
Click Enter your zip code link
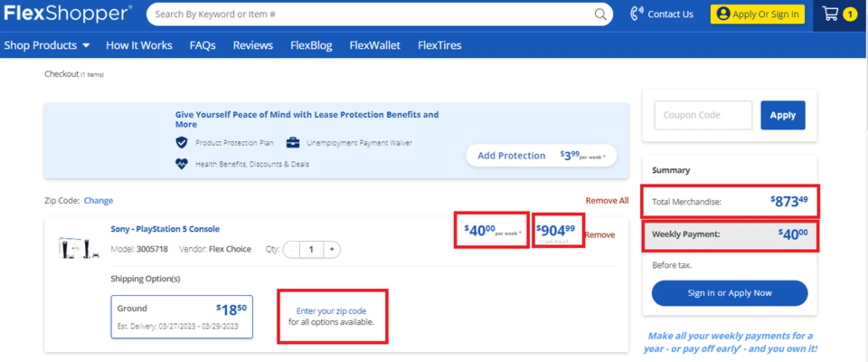pos(331,311)
